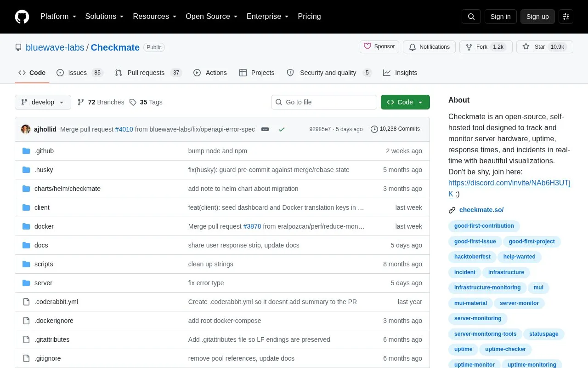Visit the checkmate.so website link
The image size is (588, 368).
pos(481,210)
